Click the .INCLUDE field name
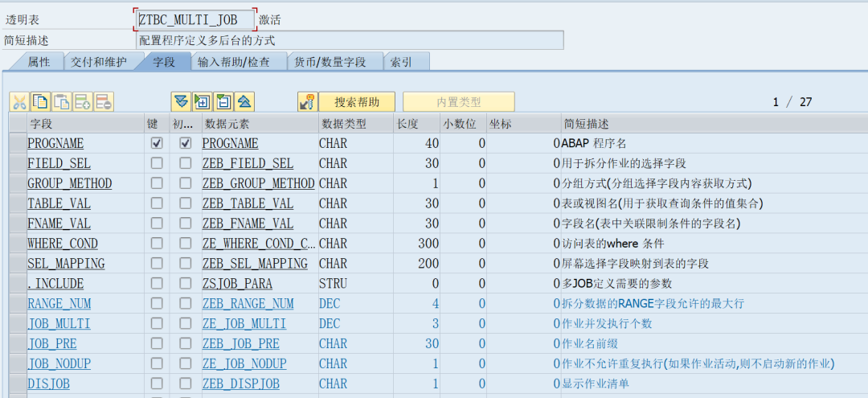The height and width of the screenshot is (398, 868). [55, 283]
